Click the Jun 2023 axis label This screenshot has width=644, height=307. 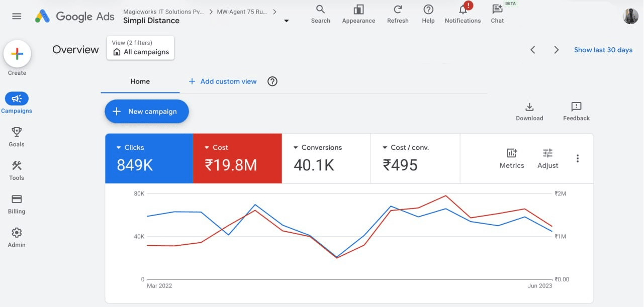click(x=539, y=286)
